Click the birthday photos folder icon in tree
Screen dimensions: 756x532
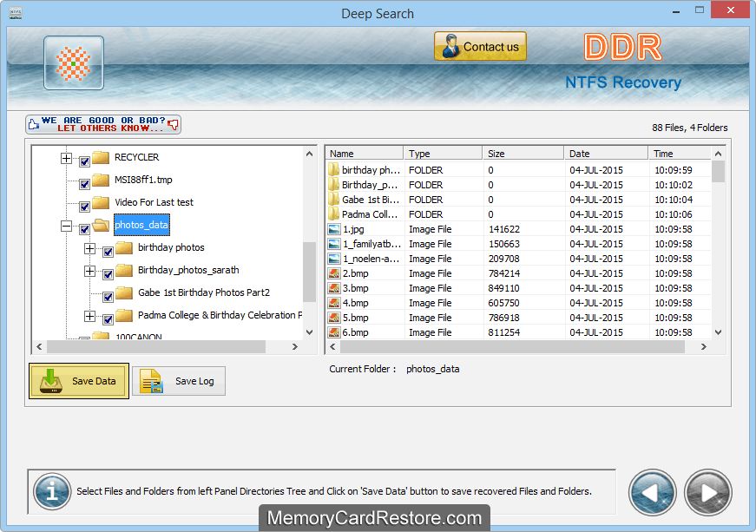tap(124, 247)
